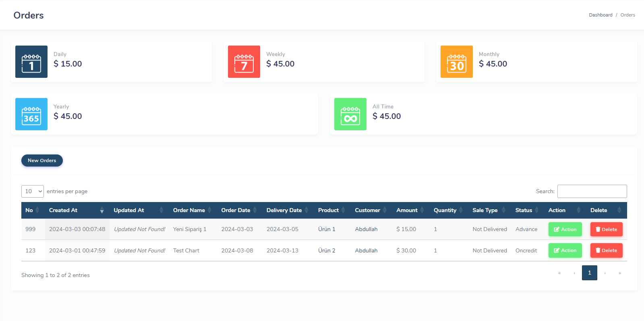Open the entries per page dropdown
Viewport: 644px width, 321px height.
point(33,191)
